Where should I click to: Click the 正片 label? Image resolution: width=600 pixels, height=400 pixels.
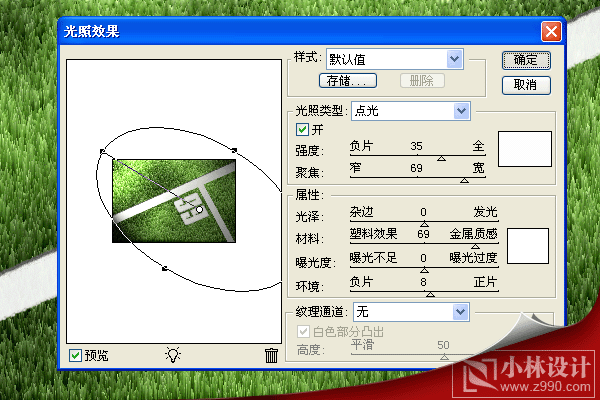tap(485, 282)
